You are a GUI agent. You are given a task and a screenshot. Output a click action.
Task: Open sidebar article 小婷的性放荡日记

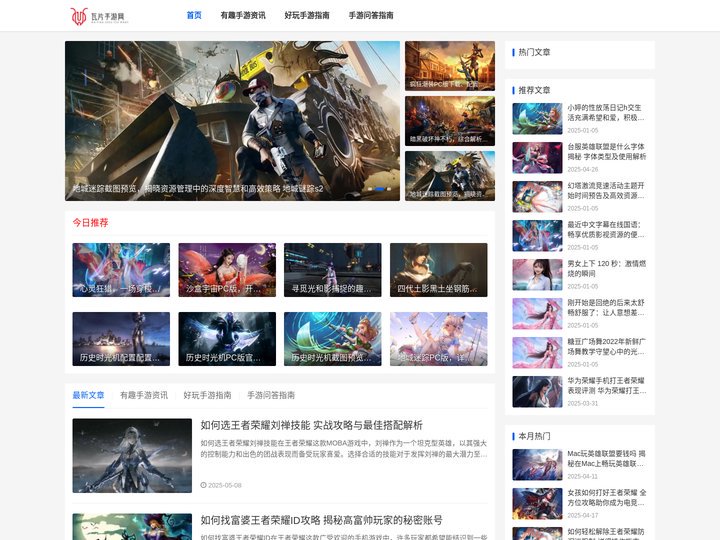coord(606,112)
